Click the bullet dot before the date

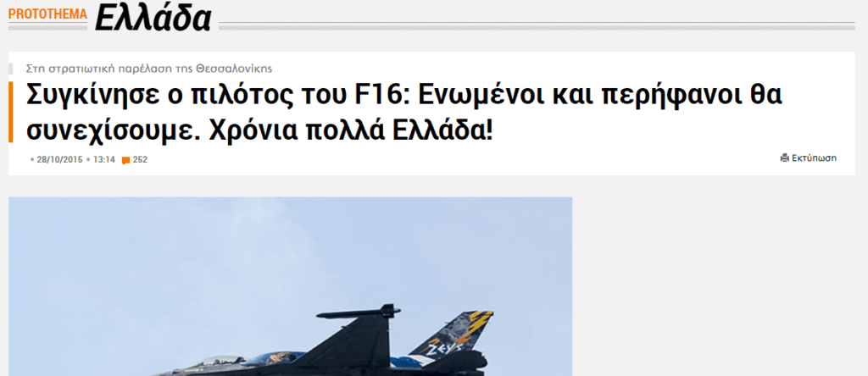pos(32,160)
